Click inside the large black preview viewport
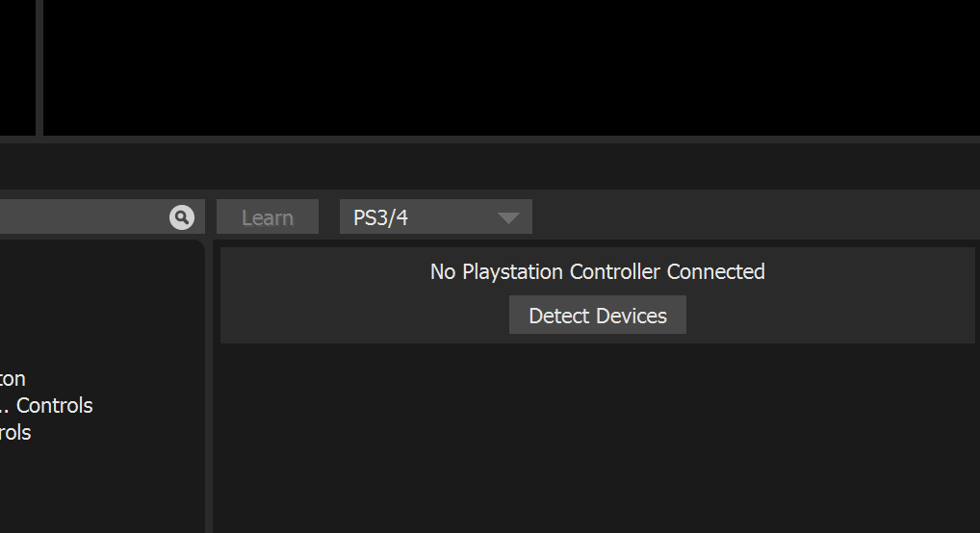This screenshot has height=533, width=980. (511, 67)
